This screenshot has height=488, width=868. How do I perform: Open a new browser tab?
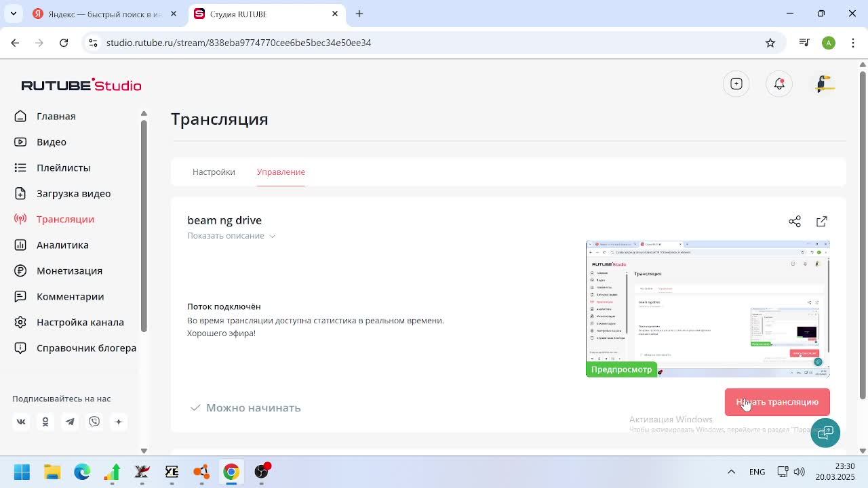(x=359, y=14)
